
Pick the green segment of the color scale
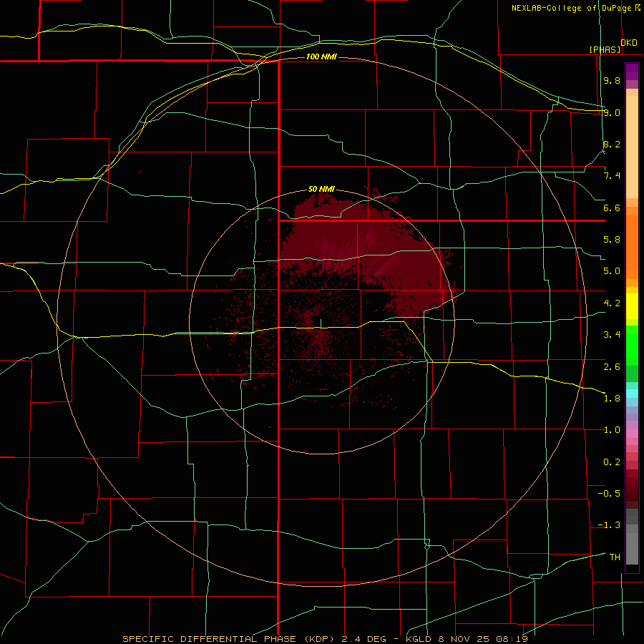[632, 346]
